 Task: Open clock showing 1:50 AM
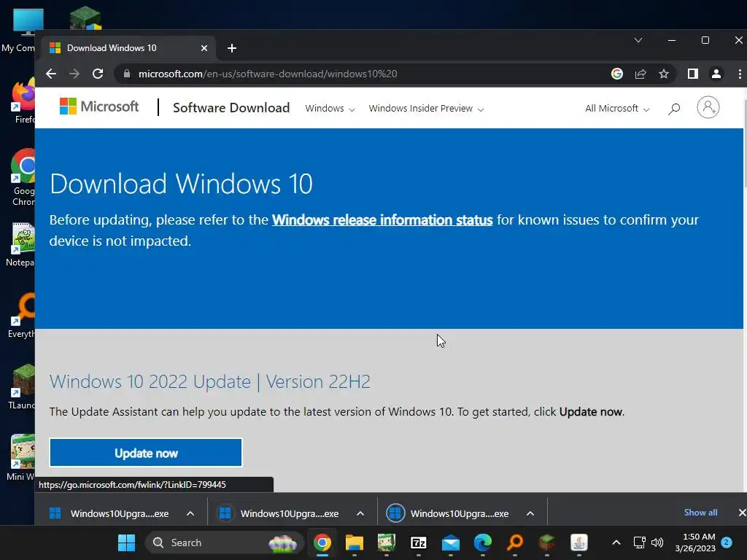pyautogui.click(x=695, y=542)
